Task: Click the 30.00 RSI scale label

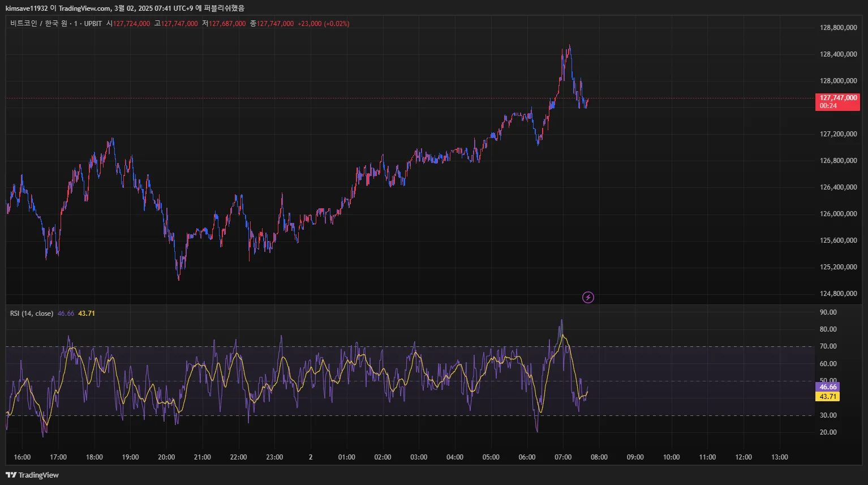Action: point(828,415)
